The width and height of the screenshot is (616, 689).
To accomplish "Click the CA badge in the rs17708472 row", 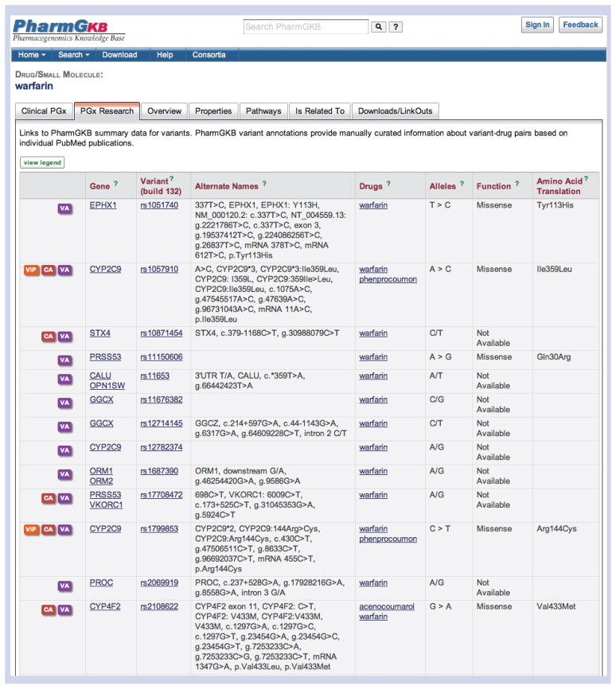I will pos(49,498).
